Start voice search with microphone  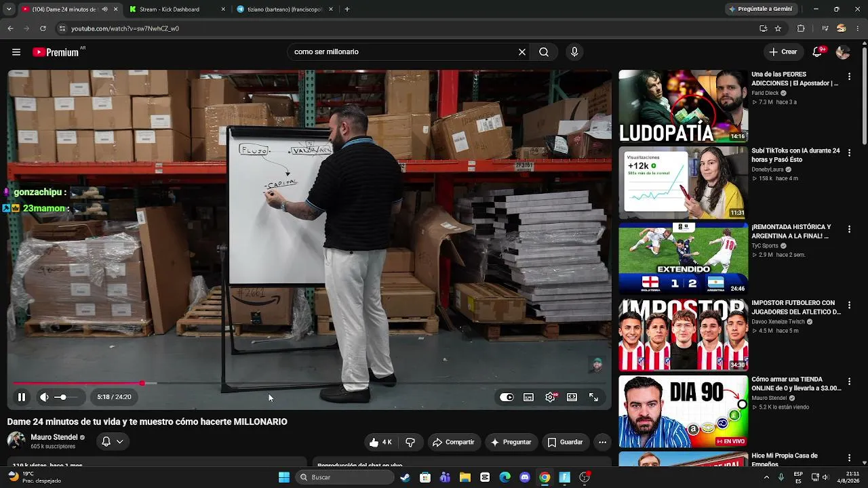pyautogui.click(x=574, y=52)
